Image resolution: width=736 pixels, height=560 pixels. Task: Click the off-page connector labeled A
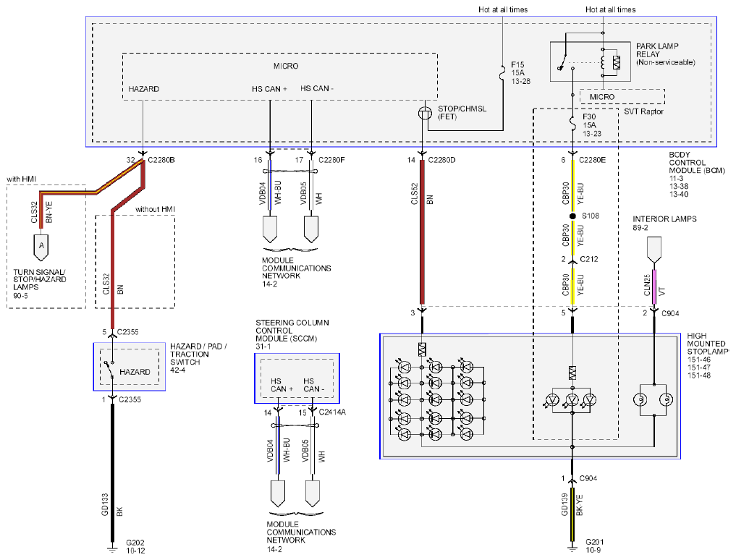pyautogui.click(x=41, y=247)
